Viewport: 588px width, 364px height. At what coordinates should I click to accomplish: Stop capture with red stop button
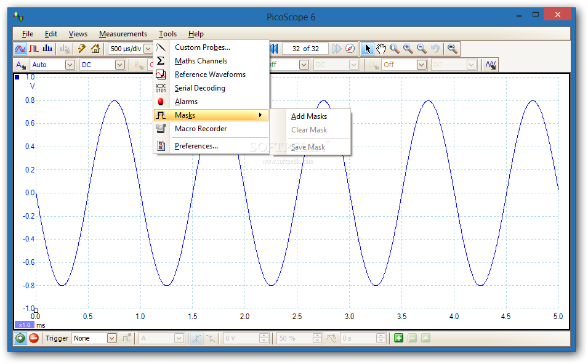tap(34, 338)
